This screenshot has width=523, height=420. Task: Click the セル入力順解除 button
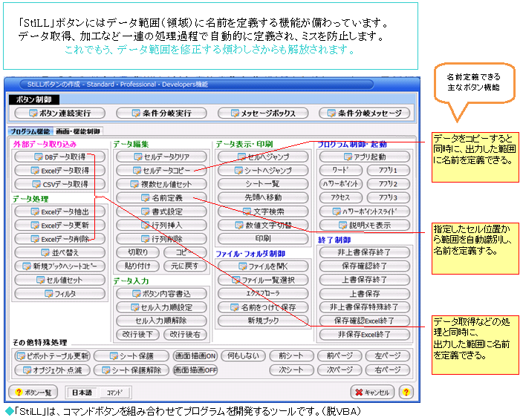tap(161, 321)
